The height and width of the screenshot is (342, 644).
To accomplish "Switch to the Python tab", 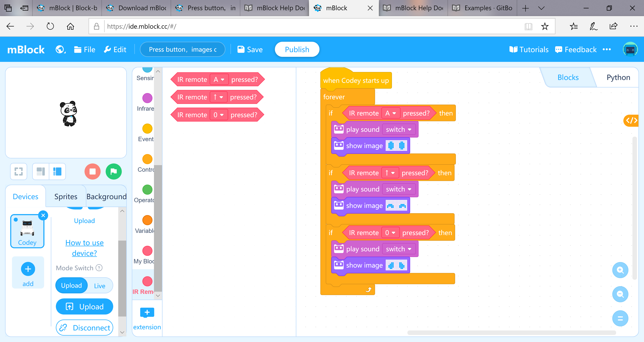I will click(x=618, y=77).
